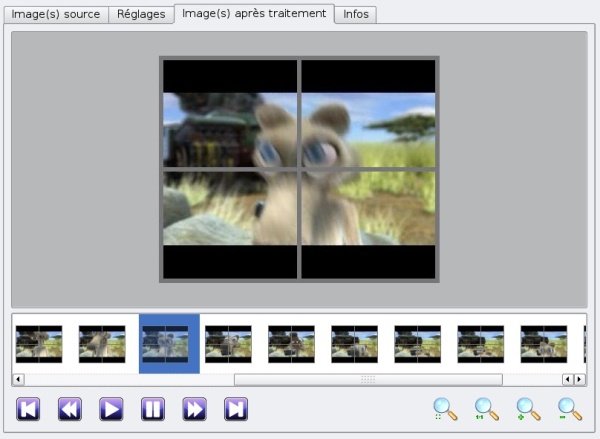Select the first thumbnail in the filmstrip
Image resolution: width=600 pixels, height=439 pixels.
[x=39, y=344]
